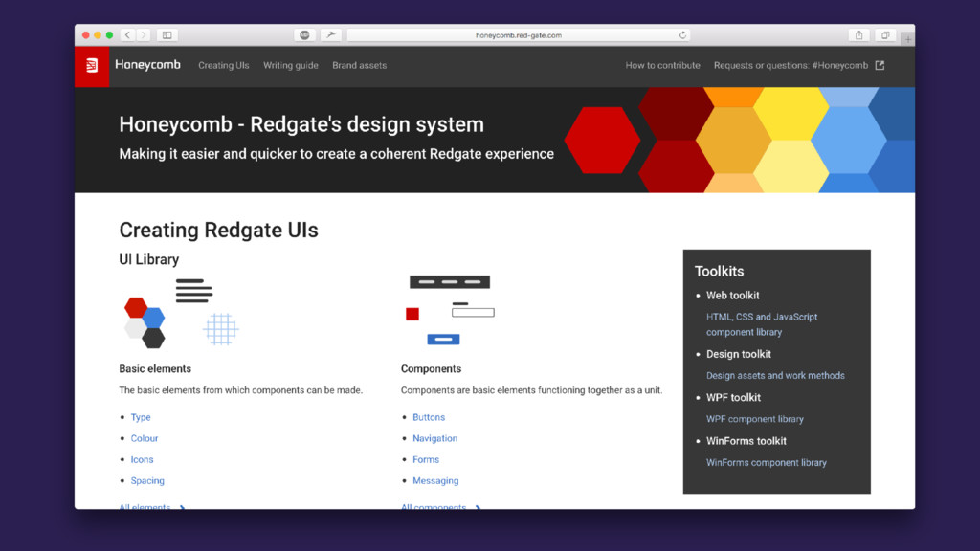The height and width of the screenshot is (551, 980).
Task: Open the Buttons link
Action: point(429,417)
